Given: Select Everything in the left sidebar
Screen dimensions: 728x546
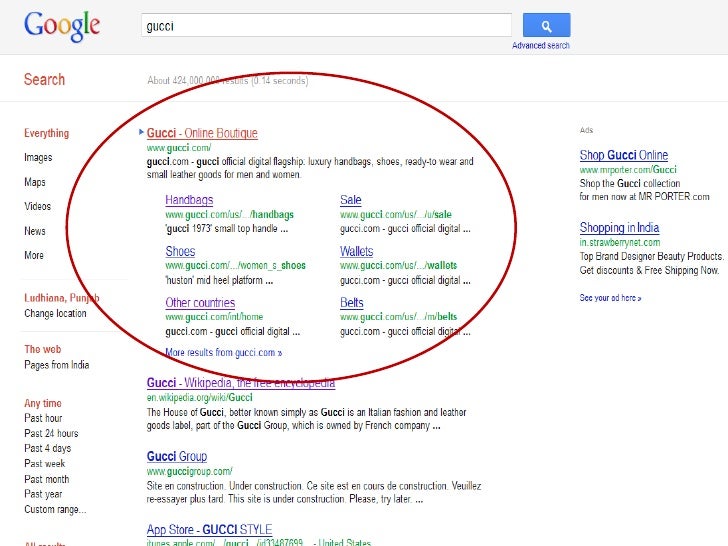Looking at the screenshot, I should (x=46, y=133).
